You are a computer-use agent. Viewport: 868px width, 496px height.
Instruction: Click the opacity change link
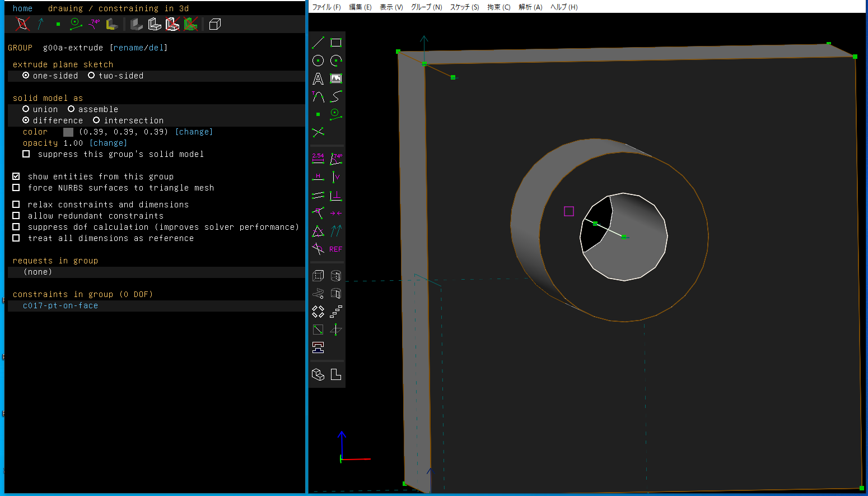(x=108, y=143)
